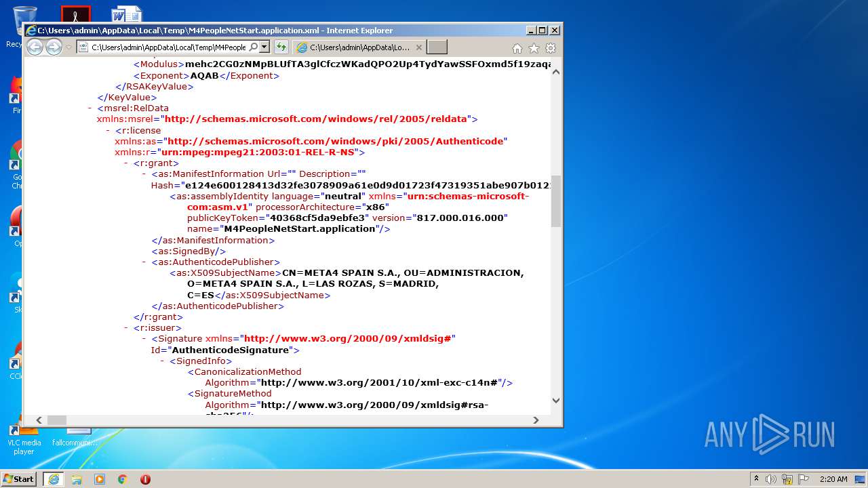The width and height of the screenshot is (868, 488).
Task: Collapse the r:issuer node
Action: click(x=125, y=327)
